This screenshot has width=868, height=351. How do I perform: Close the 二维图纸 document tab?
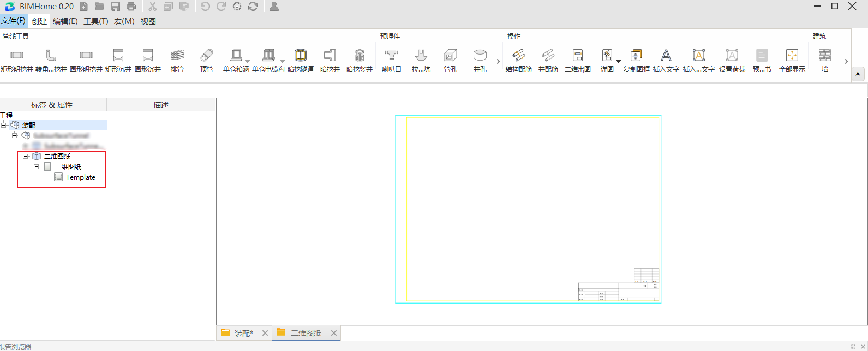click(x=334, y=333)
